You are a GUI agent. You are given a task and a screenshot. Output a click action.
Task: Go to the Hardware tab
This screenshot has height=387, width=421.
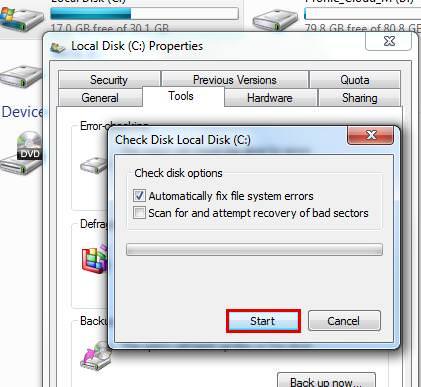pos(270,98)
